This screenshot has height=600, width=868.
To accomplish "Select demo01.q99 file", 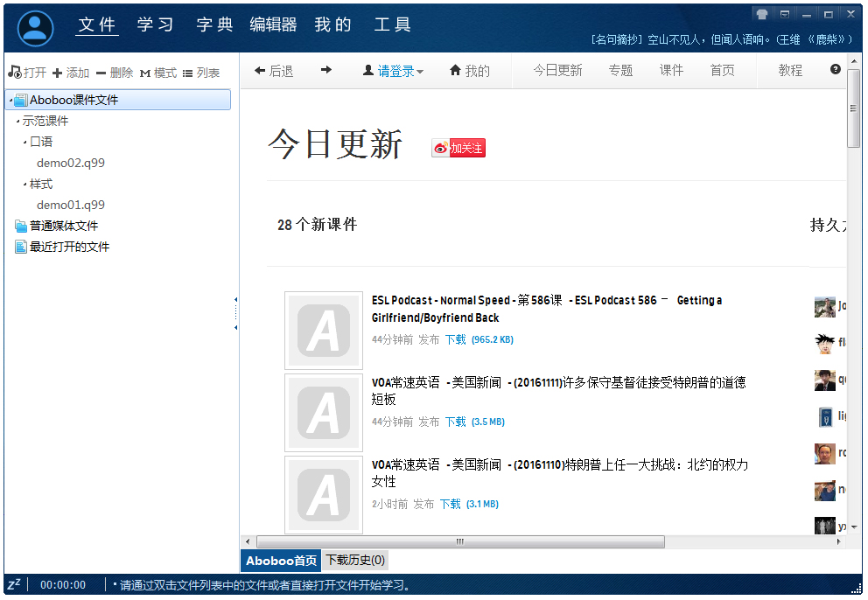I will pos(70,205).
